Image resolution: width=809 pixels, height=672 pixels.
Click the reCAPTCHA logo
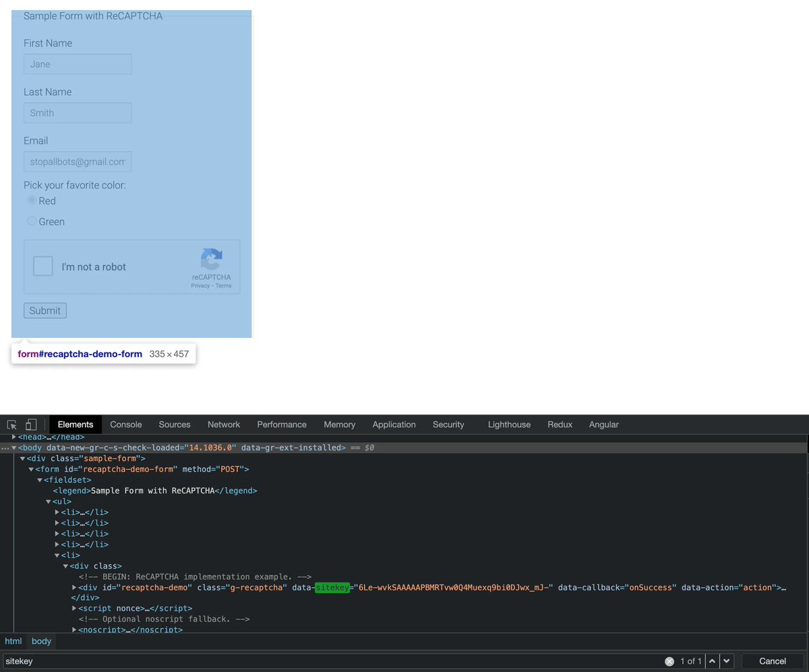point(211,259)
